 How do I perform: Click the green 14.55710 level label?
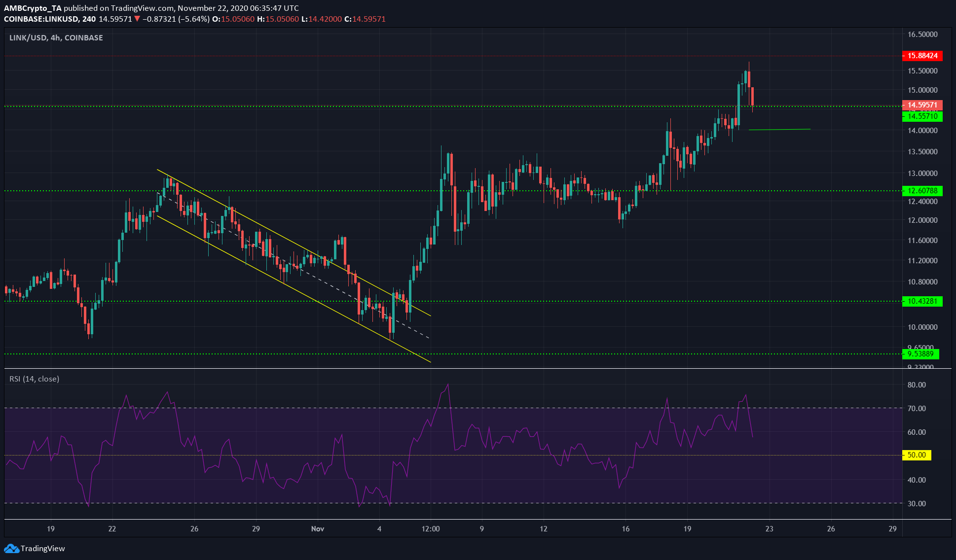coord(922,116)
